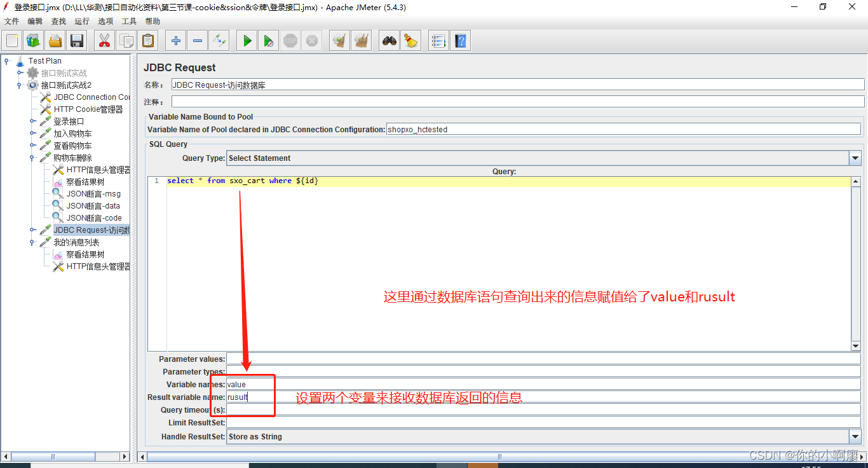Click the Limit ResultSet input field
Image resolution: width=868 pixels, height=468 pixels.
[544, 423]
